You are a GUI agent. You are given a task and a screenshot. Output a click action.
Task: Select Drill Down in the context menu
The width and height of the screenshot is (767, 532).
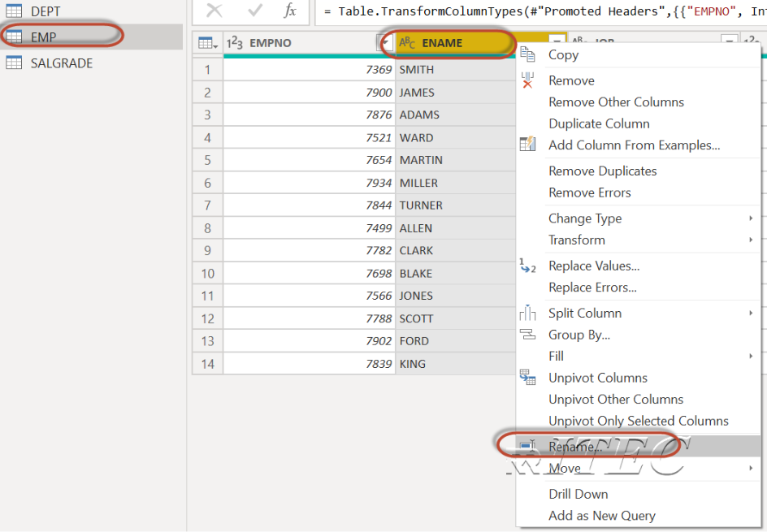coord(578,494)
